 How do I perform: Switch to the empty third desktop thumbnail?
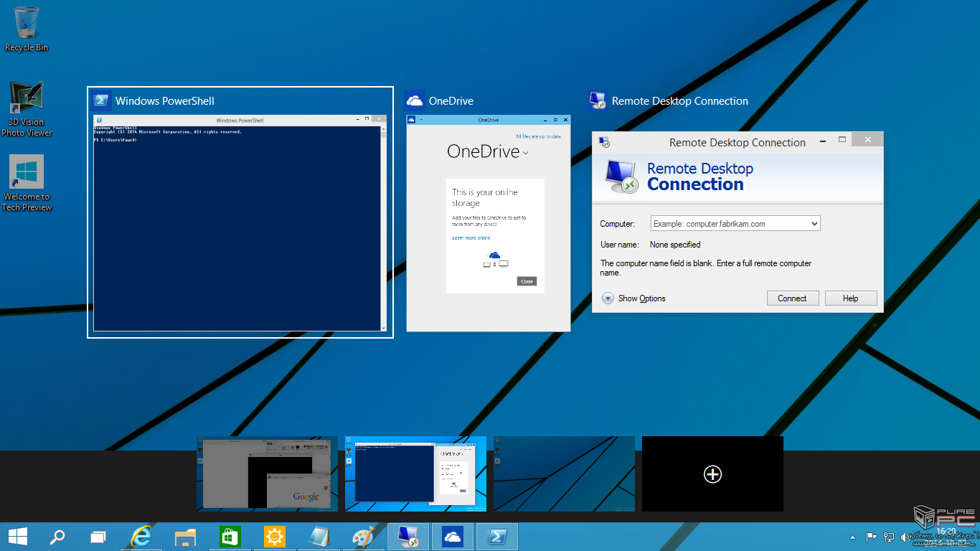(564, 474)
